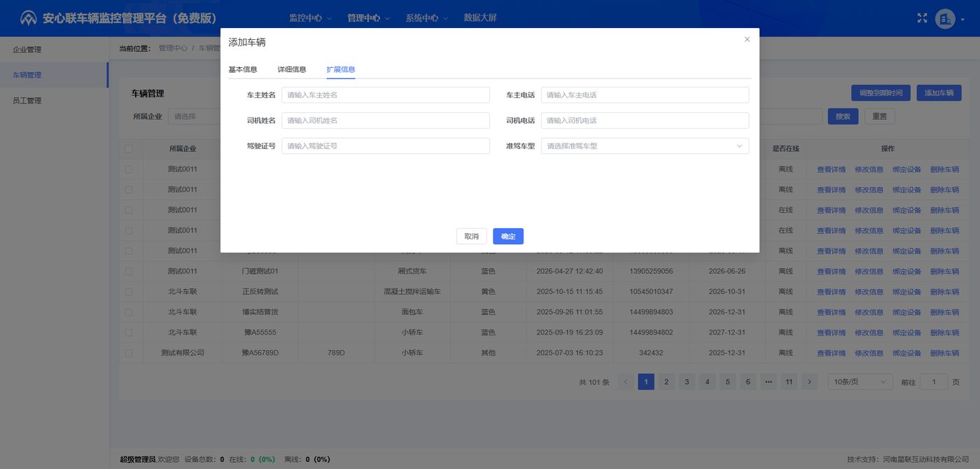Screen dimensions: 980x469
Task: Click the 确定 button in dialog
Action: click(x=508, y=237)
